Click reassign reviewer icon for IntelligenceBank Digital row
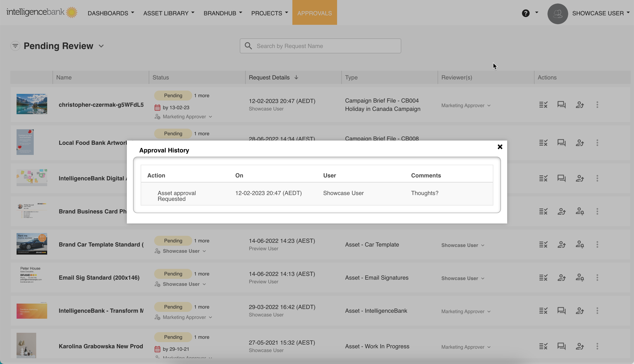Image resolution: width=634 pixels, height=364 pixels. click(580, 178)
